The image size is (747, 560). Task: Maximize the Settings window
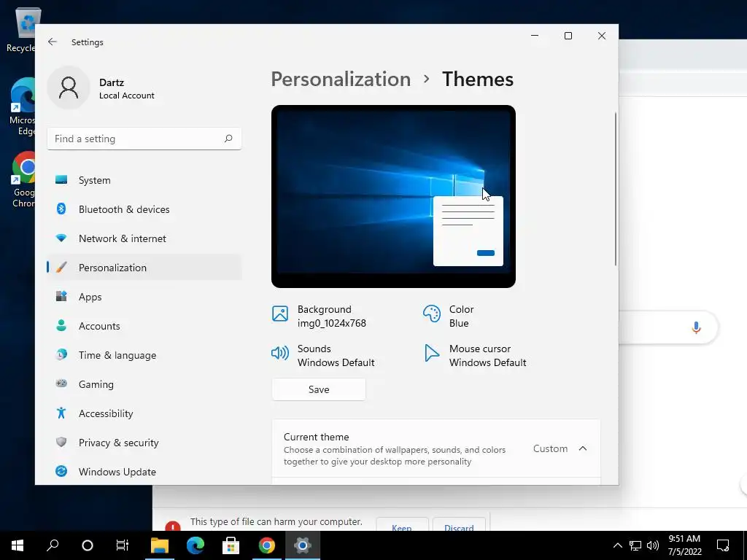tap(568, 36)
